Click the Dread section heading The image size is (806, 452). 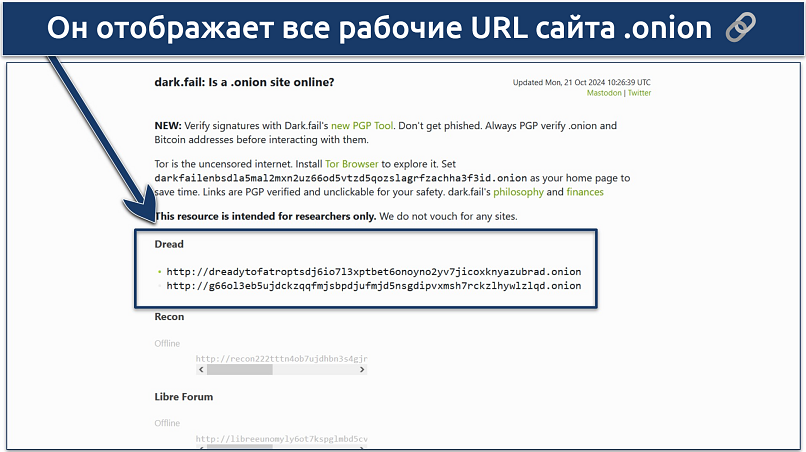169,244
